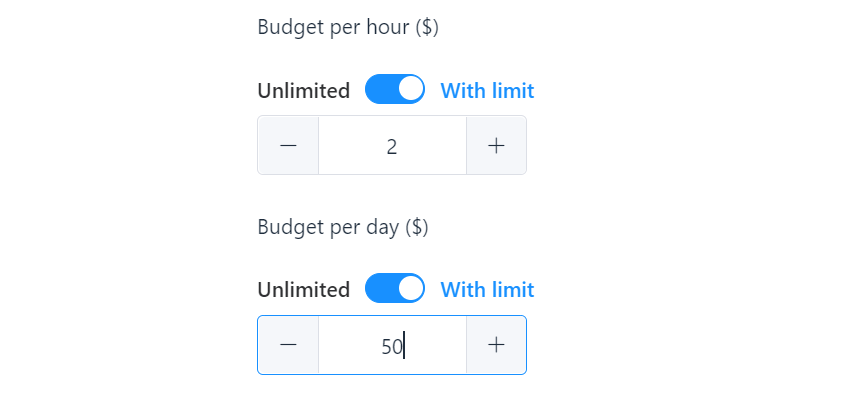Viewport: 859px width, 404px height.
Task: Toggle the budget per hour limit switch
Action: coord(395,90)
